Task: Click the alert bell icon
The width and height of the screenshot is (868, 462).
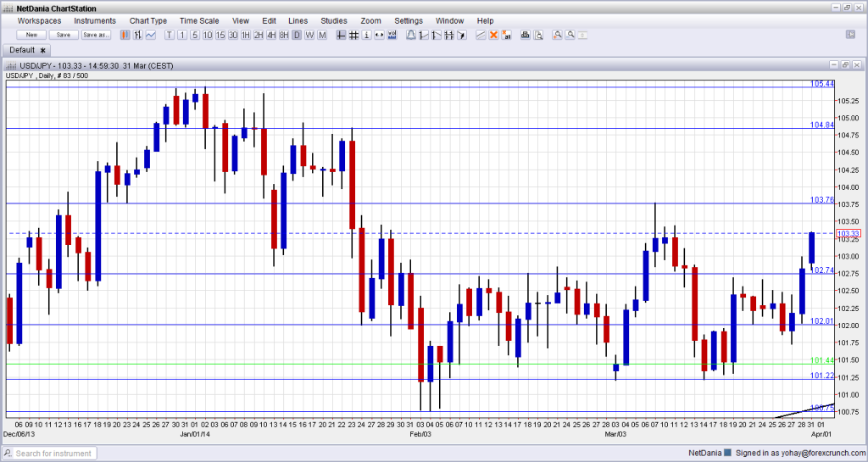Action: 411,35
